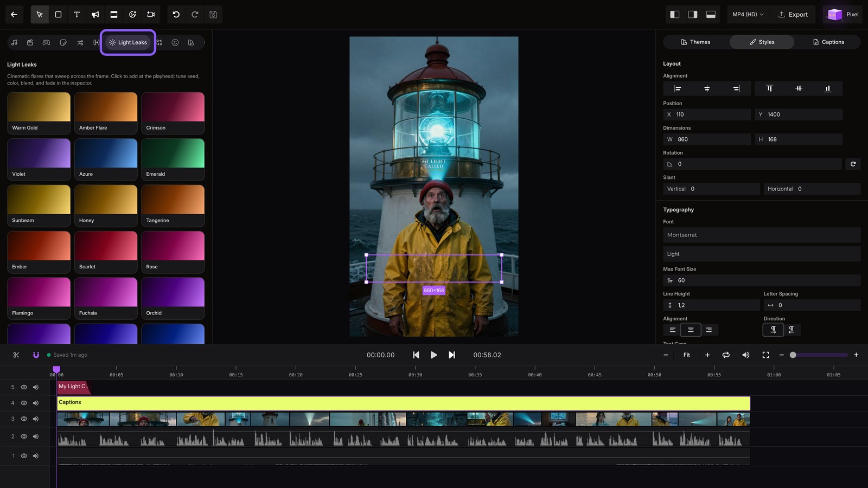Click the megaphone tool icon
Screen dimensions: 868x488
[95, 15]
